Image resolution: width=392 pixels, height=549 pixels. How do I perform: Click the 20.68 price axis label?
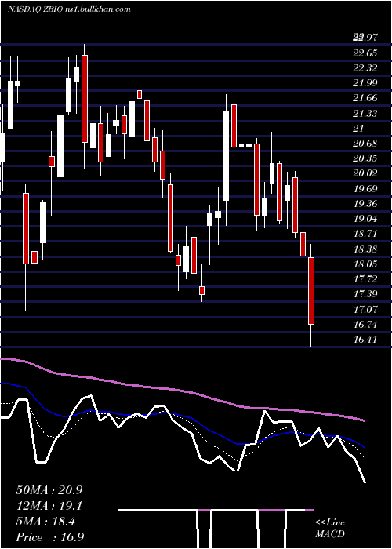365,144
